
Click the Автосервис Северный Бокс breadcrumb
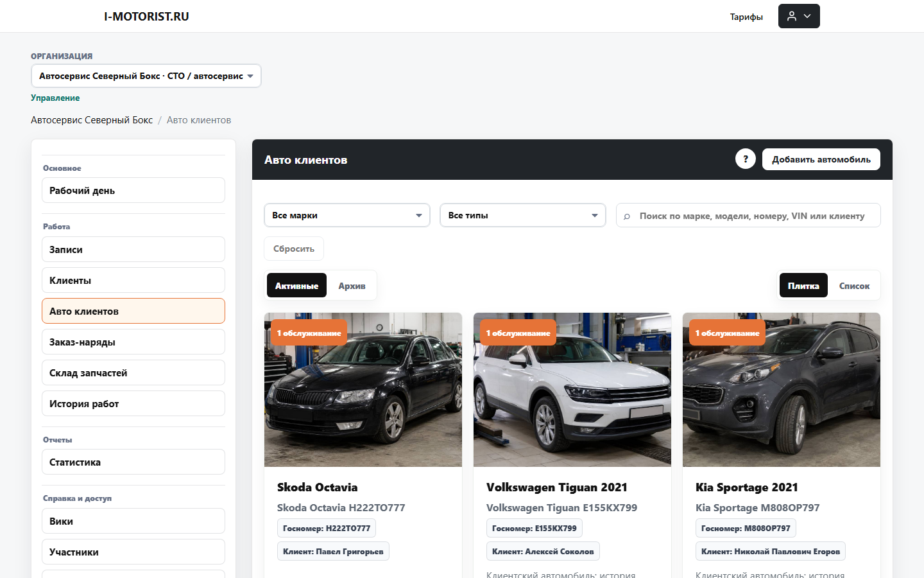(x=92, y=120)
